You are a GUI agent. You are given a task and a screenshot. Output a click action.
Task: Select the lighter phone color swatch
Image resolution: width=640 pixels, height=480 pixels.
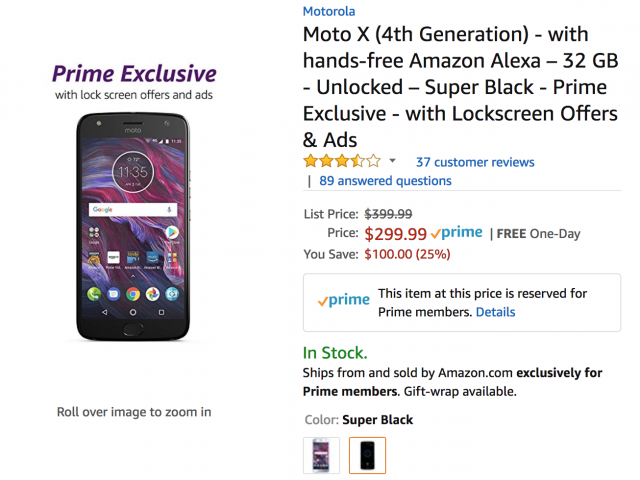[321, 455]
